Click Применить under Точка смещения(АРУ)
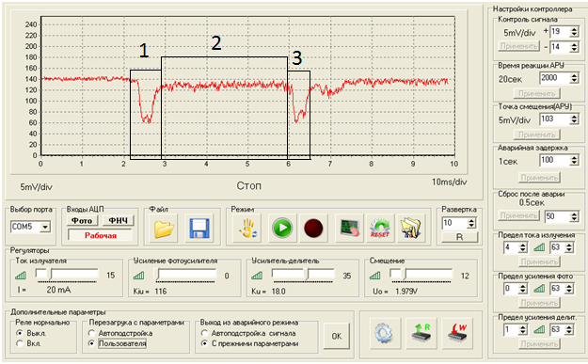588x364 pixels. 536,135
